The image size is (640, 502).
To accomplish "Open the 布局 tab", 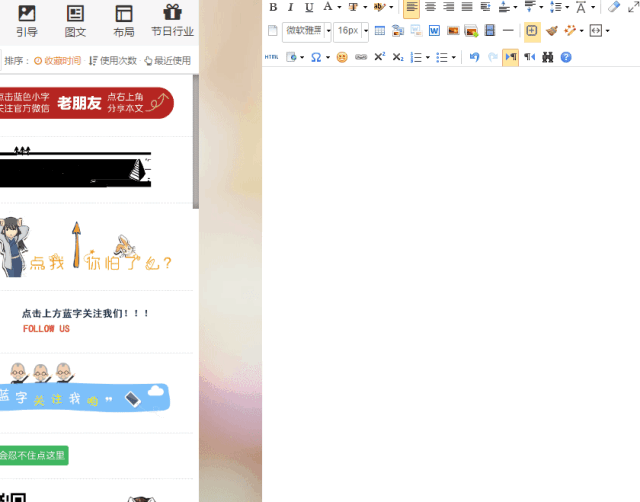I will pyautogui.click(x=124, y=21).
